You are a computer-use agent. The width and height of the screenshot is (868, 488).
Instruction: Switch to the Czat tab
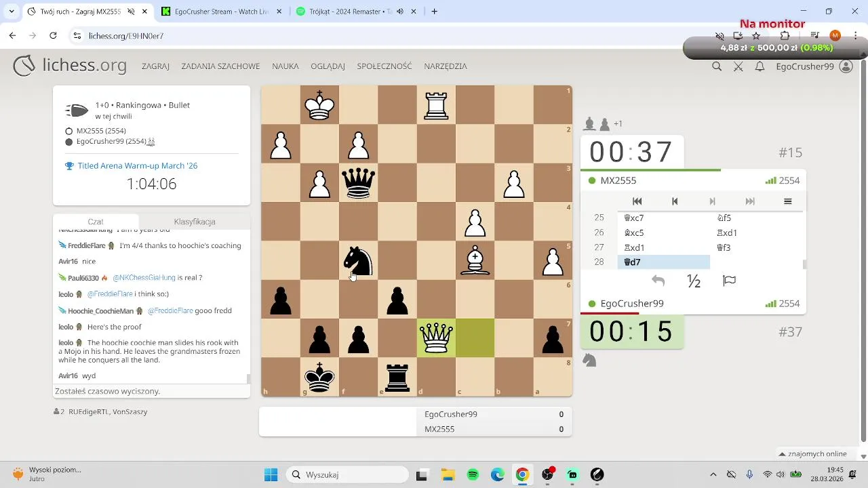click(96, 222)
